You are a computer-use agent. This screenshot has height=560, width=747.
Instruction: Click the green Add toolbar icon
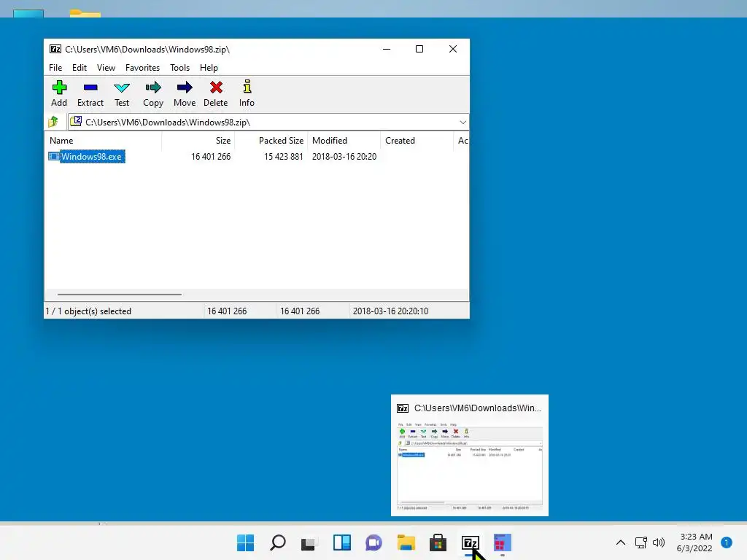[59, 87]
